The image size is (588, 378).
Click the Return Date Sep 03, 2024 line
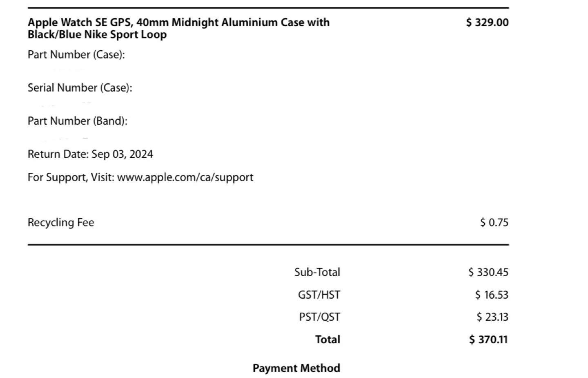point(90,154)
